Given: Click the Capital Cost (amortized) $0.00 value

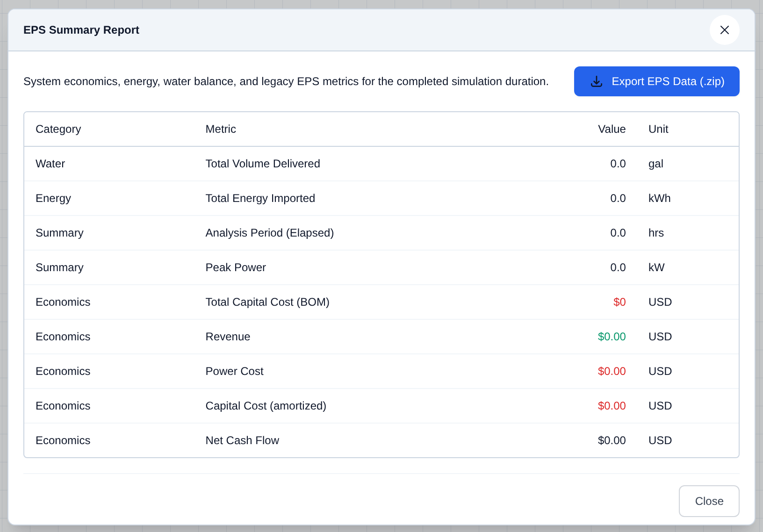Looking at the screenshot, I should 612,406.
